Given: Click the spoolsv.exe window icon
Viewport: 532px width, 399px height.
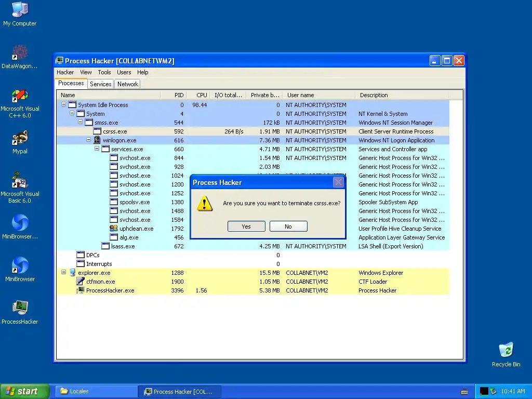Looking at the screenshot, I should click(114, 202).
